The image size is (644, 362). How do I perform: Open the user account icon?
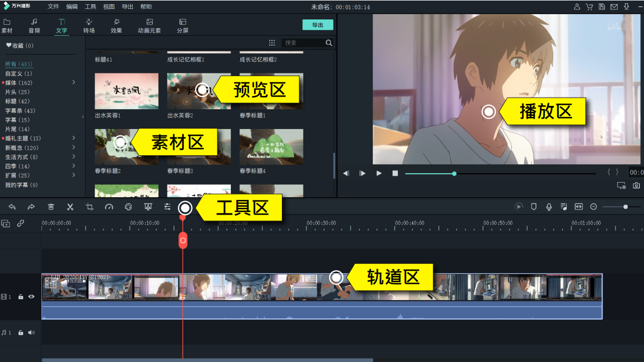tap(577, 7)
